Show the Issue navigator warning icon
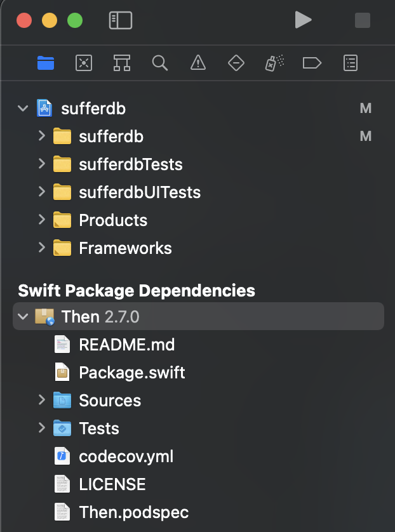Viewport: 395px width, 532px height. click(x=198, y=63)
